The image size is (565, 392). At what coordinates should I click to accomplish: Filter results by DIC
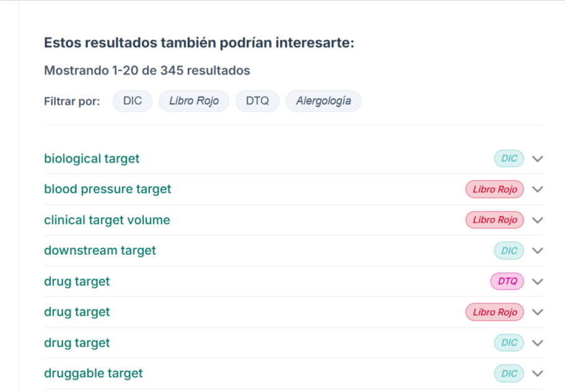click(x=132, y=101)
